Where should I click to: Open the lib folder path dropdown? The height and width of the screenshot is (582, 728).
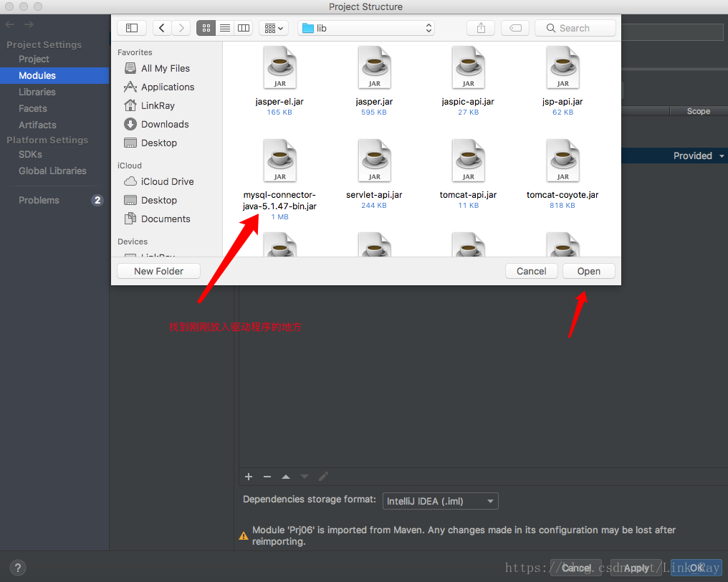pyautogui.click(x=366, y=29)
